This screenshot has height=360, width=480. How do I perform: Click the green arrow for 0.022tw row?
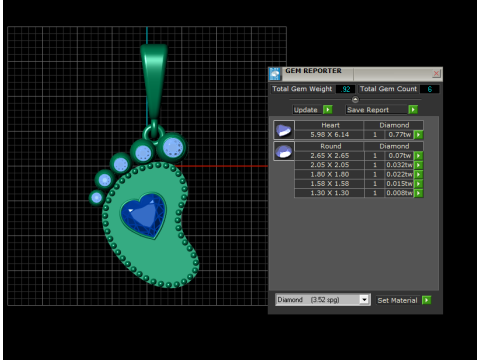tap(419, 174)
